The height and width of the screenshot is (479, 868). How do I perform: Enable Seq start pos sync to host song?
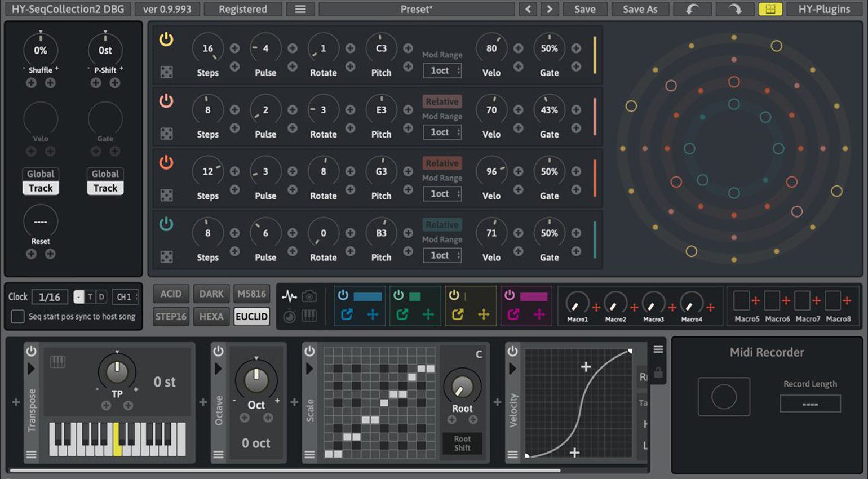click(17, 317)
